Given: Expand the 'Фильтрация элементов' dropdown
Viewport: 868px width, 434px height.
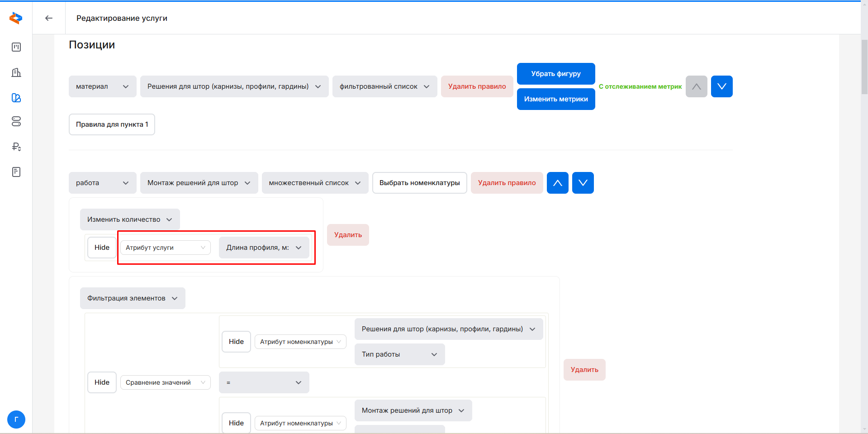Looking at the screenshot, I should click(x=133, y=298).
